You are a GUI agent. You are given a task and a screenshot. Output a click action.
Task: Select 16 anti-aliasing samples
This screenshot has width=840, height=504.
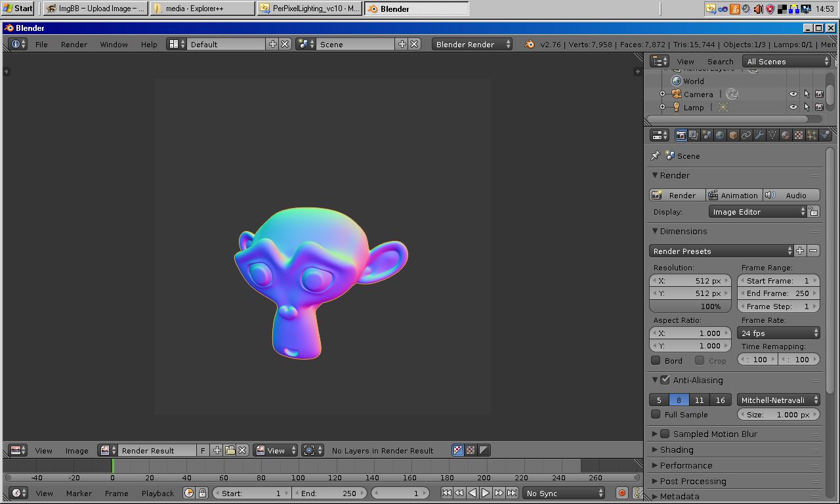pos(721,400)
